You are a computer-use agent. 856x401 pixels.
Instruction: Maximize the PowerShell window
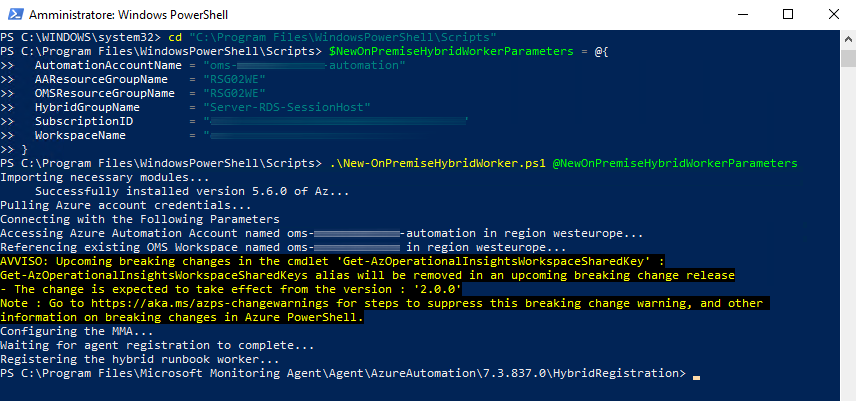tap(788, 15)
